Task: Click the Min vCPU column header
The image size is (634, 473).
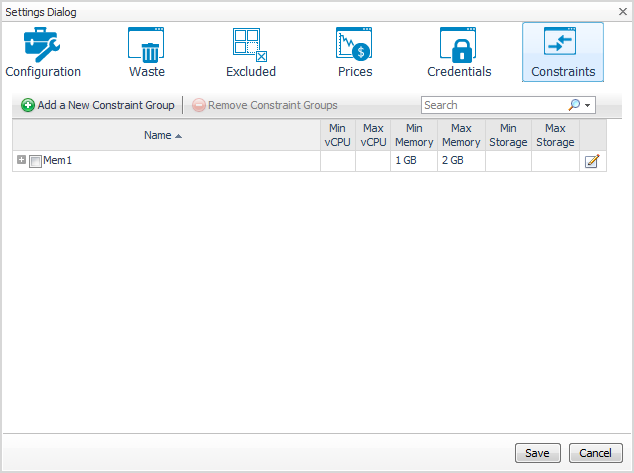Action: click(x=338, y=135)
